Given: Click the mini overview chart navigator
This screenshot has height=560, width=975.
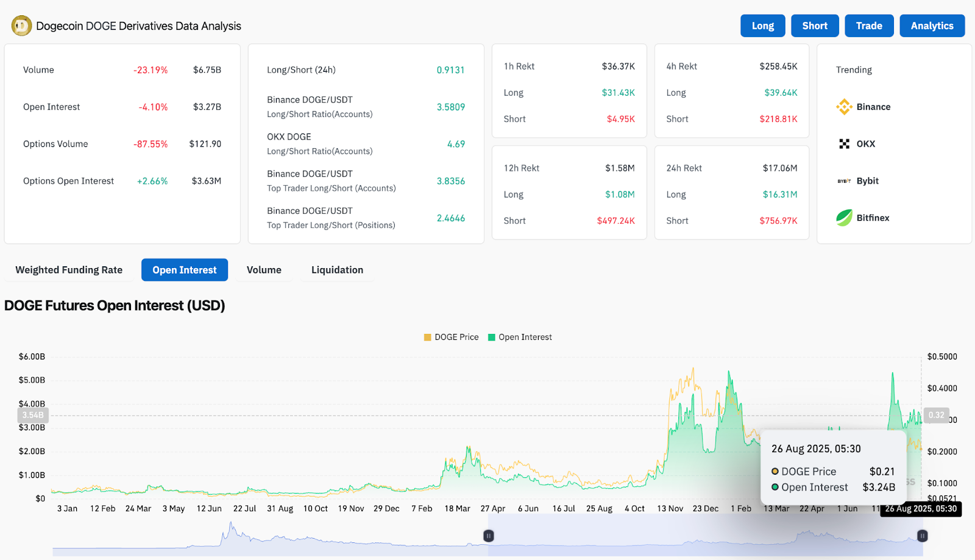Looking at the screenshot, I should (x=701, y=539).
